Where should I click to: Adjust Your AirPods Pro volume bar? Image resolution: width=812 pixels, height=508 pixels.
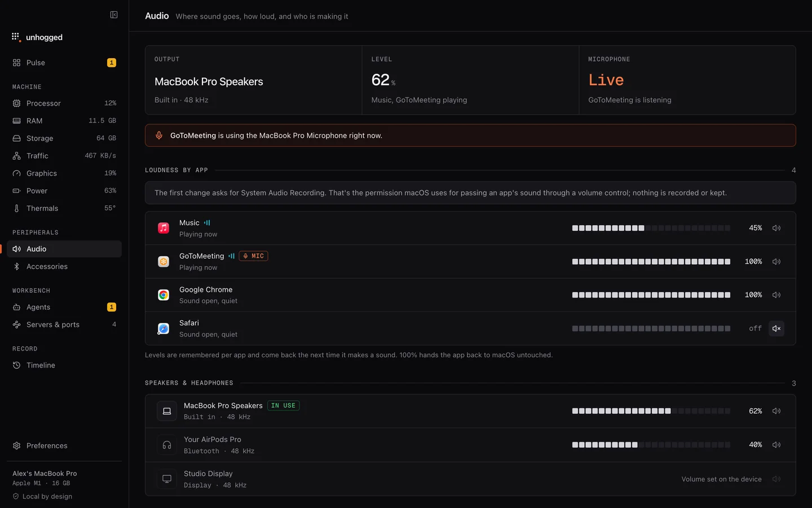651,445
